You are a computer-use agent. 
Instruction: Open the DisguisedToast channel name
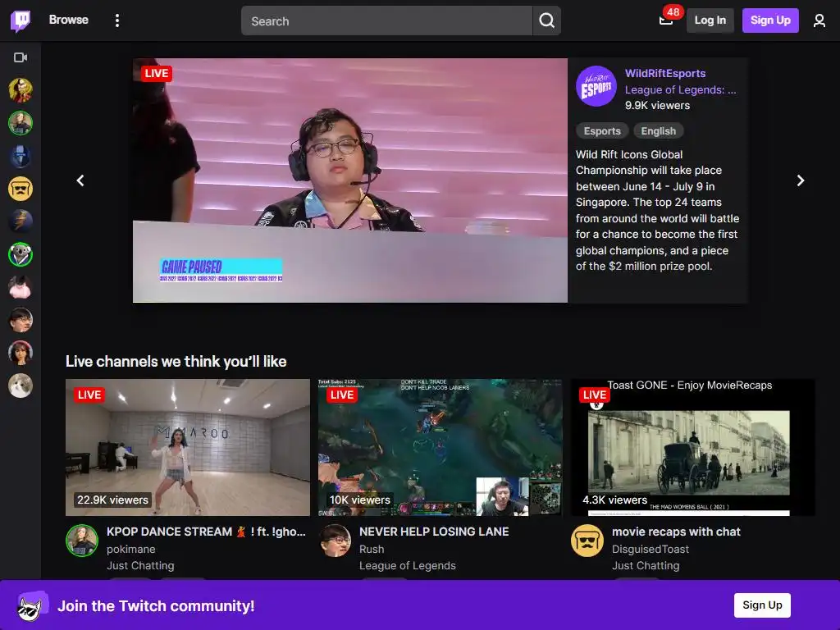(651, 549)
